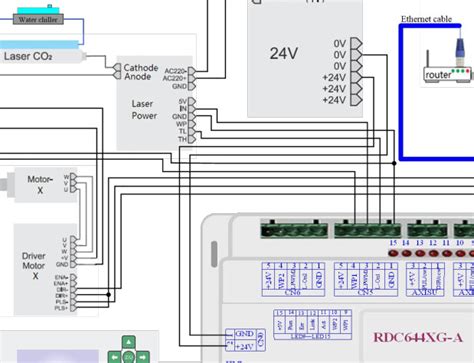Click the AC220- terminal arrow on Laser Power
The height and width of the screenshot is (363, 474).
[192, 71]
